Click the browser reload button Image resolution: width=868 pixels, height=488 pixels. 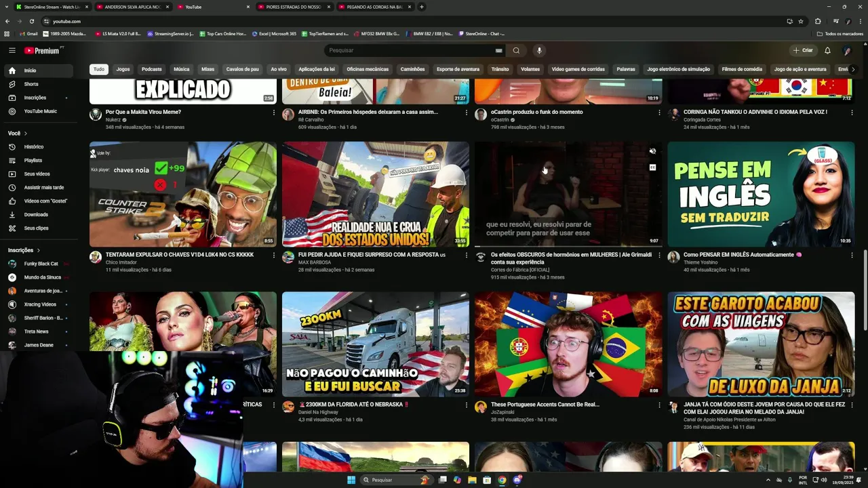(31, 21)
